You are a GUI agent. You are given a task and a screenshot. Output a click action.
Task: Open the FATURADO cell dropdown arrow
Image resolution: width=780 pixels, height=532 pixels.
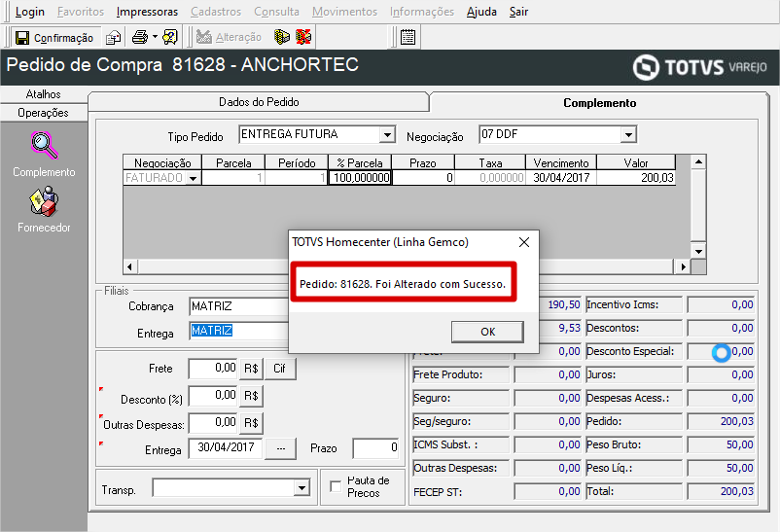193,178
